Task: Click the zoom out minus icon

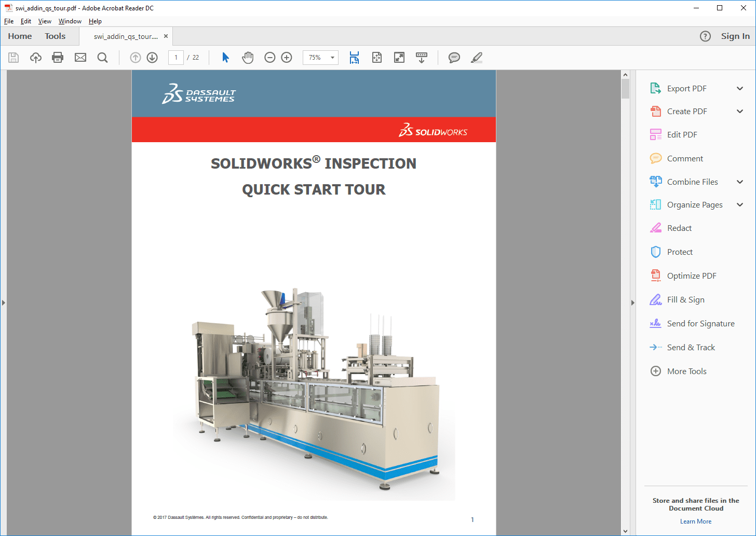Action: [x=270, y=58]
